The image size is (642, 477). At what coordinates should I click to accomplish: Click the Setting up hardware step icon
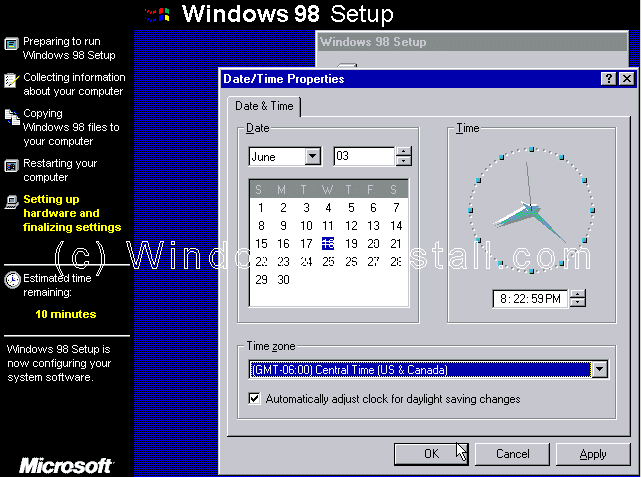(11, 201)
